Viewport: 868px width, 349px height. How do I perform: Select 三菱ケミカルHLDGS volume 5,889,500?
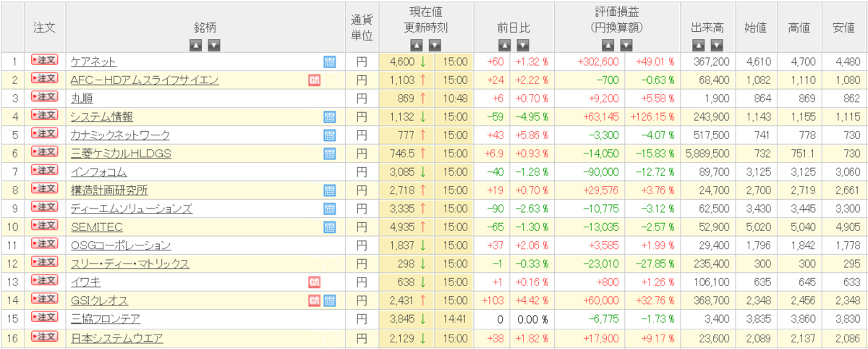pyautogui.click(x=706, y=154)
